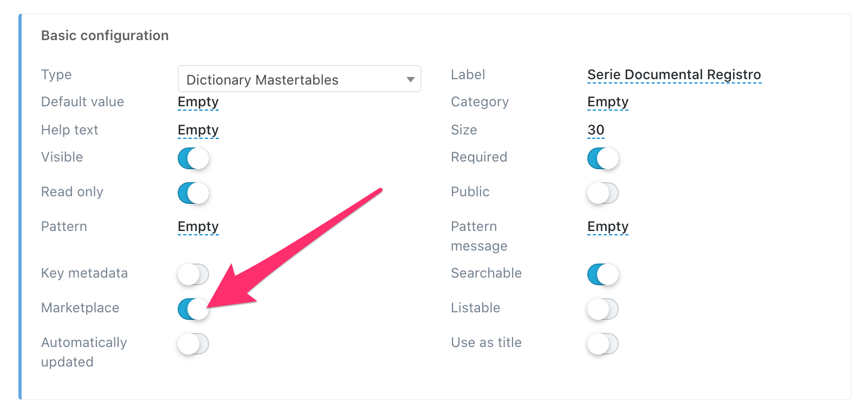Turn on the Listable toggle
Image resolution: width=868 pixels, height=411 pixels.
pyautogui.click(x=603, y=309)
